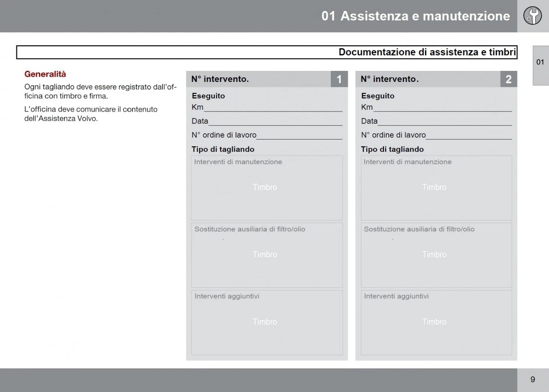The width and height of the screenshot is (549, 392).
Task: Click the number 2 intervention badge
Action: 508,79
